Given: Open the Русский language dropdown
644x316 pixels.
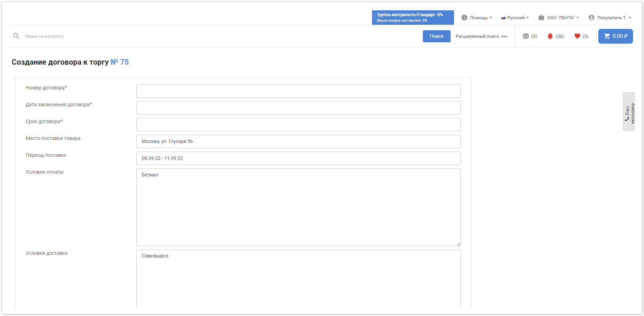Looking at the screenshot, I should click(515, 18).
